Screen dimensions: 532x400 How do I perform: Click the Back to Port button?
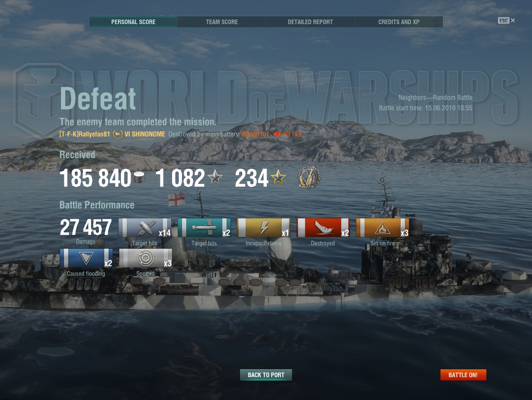pyautogui.click(x=266, y=375)
